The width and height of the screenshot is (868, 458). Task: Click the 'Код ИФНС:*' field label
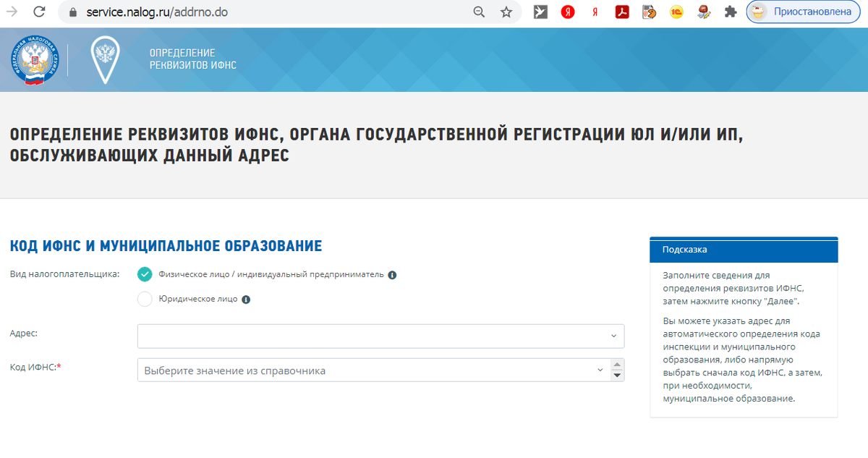[35, 367]
